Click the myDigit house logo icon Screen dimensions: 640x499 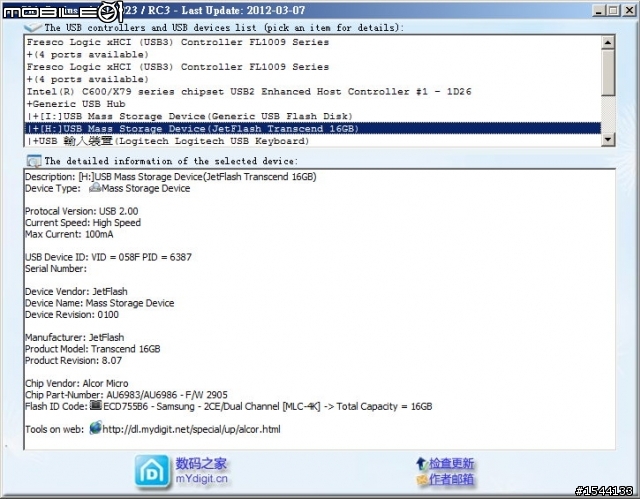click(152, 471)
